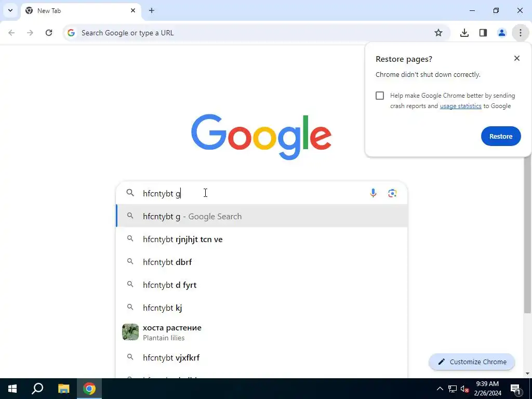Search by image with Google Lens icon

(392, 193)
